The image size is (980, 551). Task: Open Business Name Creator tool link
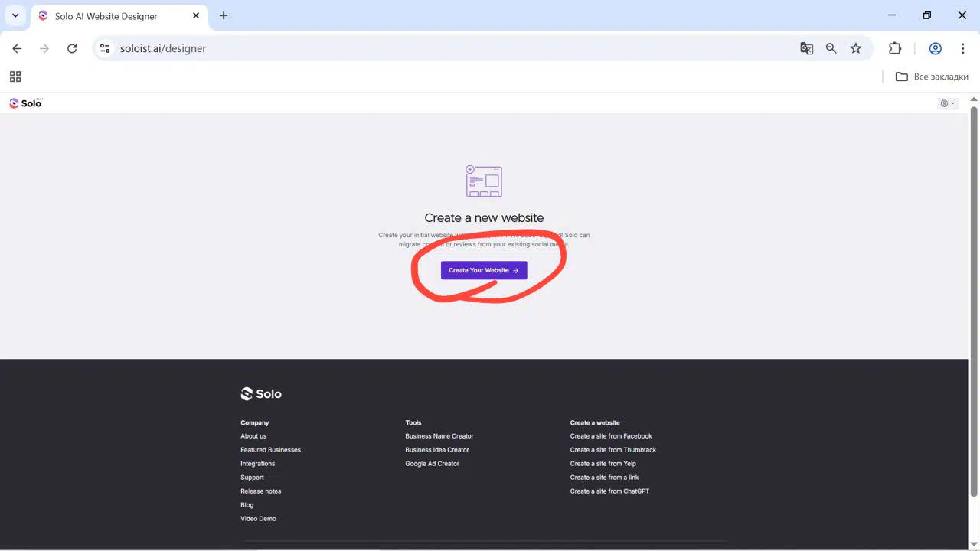click(x=439, y=436)
